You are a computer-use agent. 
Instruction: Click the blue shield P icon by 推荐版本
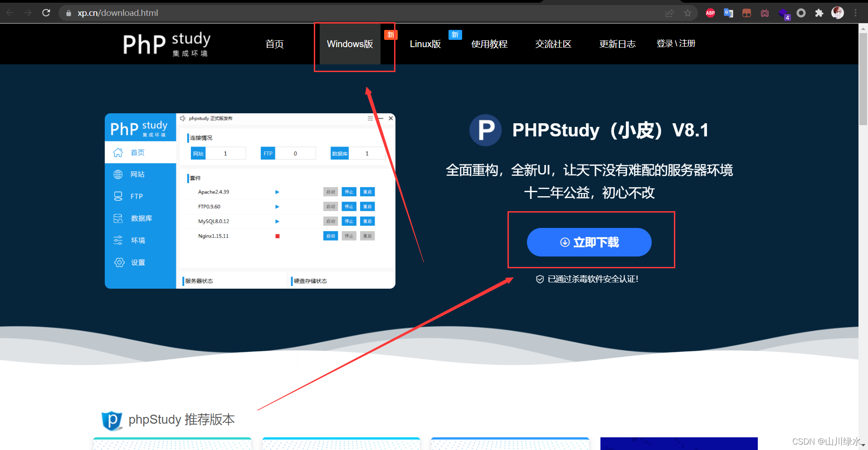112,421
